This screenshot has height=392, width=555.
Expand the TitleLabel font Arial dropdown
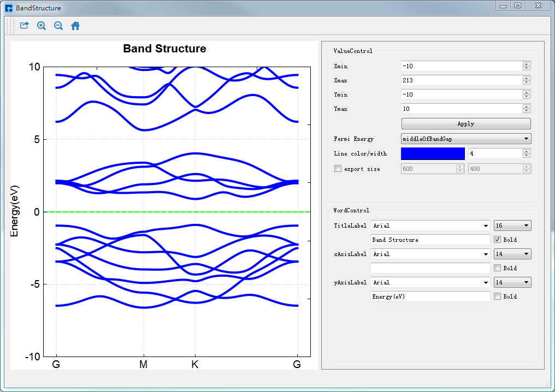(430, 225)
